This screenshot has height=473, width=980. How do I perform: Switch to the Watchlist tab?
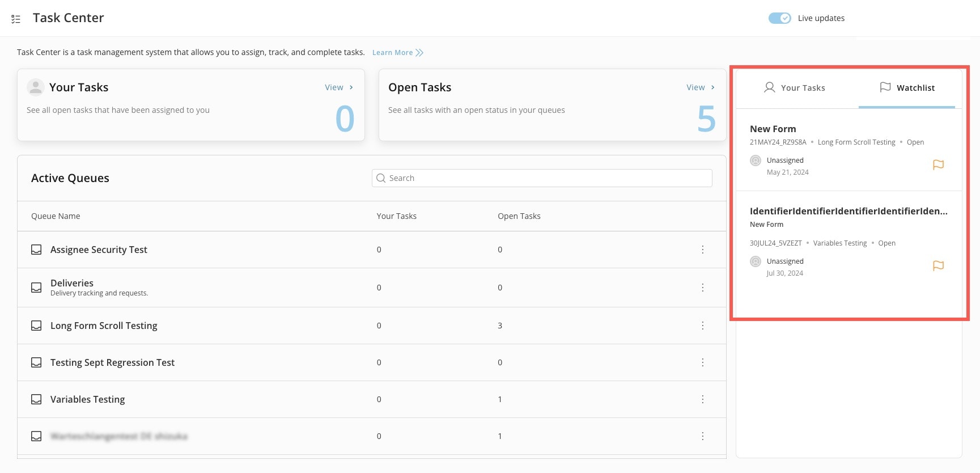pyautogui.click(x=907, y=88)
